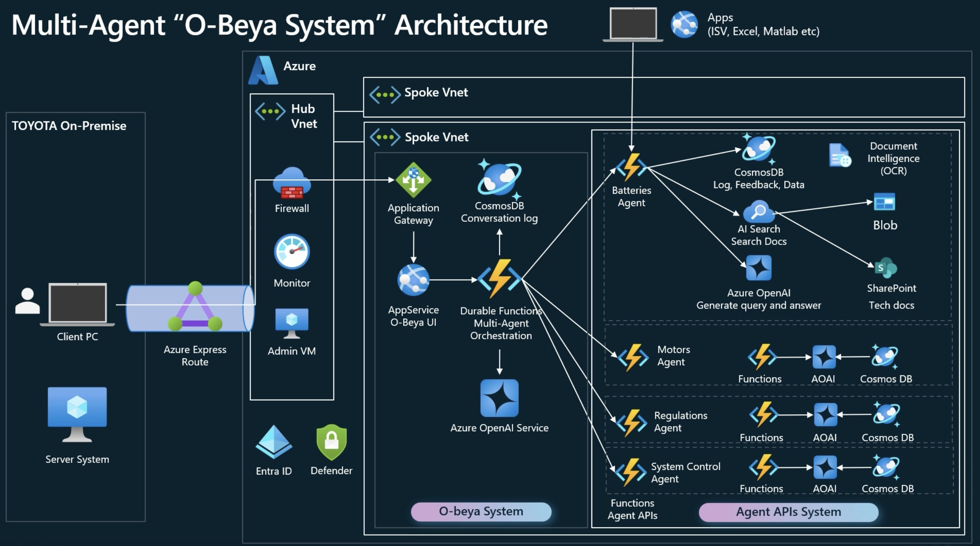Click the O-beya System pill label

(x=481, y=512)
